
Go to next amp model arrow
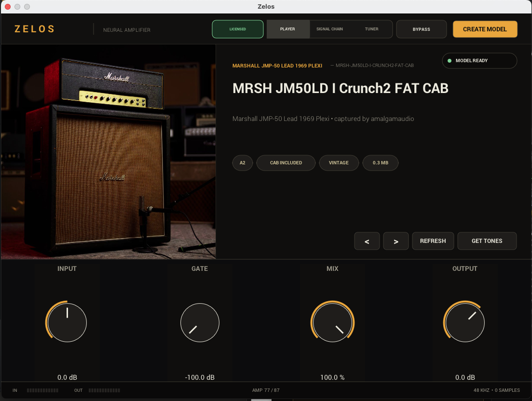pyautogui.click(x=396, y=241)
